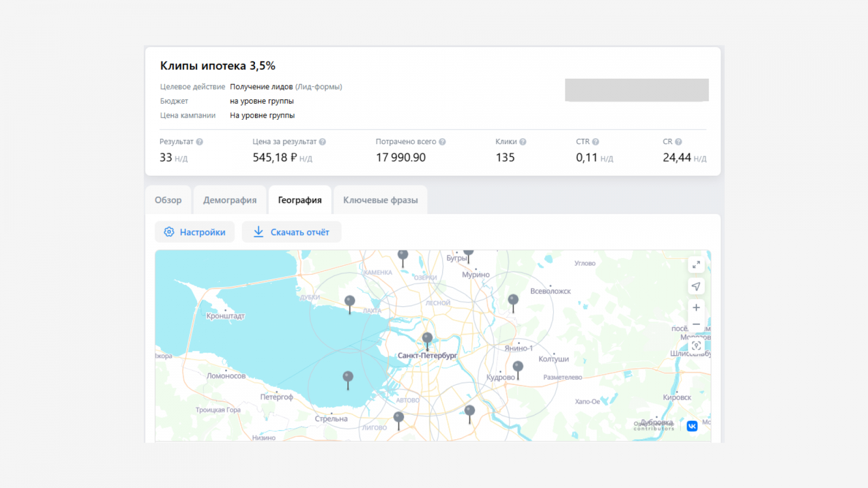Click help icon next to CR

point(678,142)
